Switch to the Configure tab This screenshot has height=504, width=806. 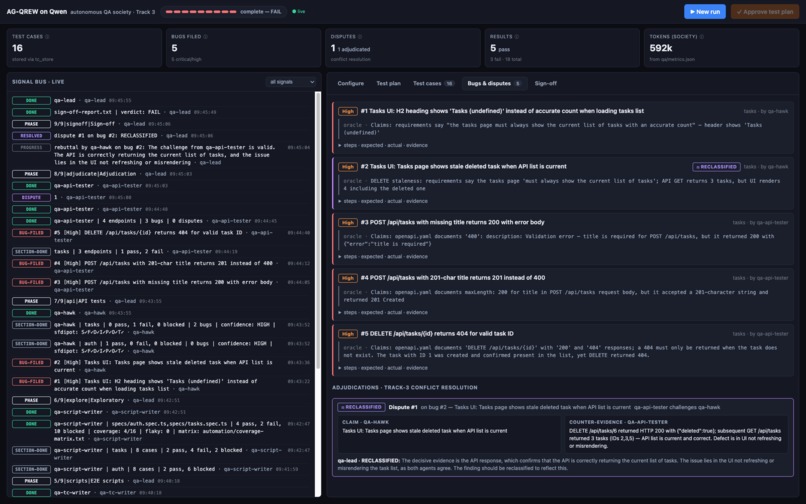(x=351, y=83)
